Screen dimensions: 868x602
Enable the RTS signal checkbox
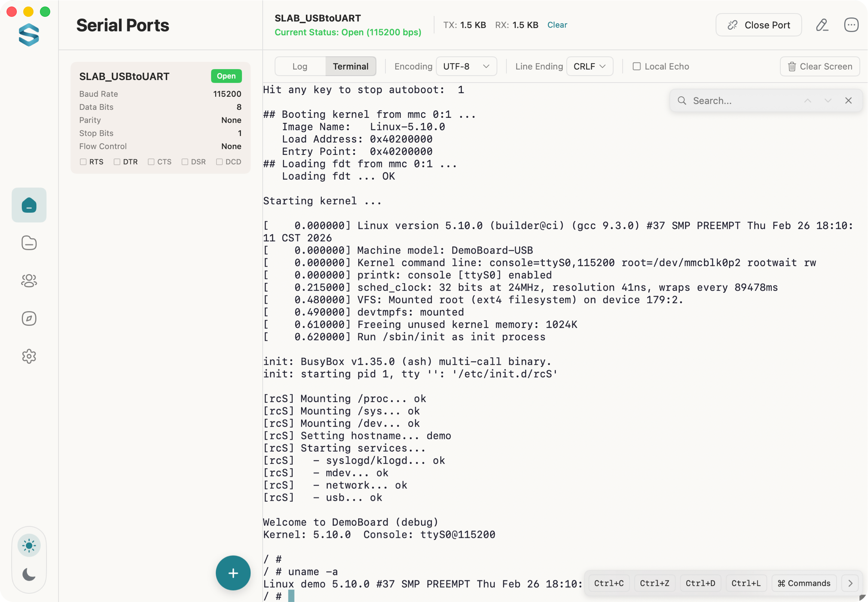pos(83,162)
